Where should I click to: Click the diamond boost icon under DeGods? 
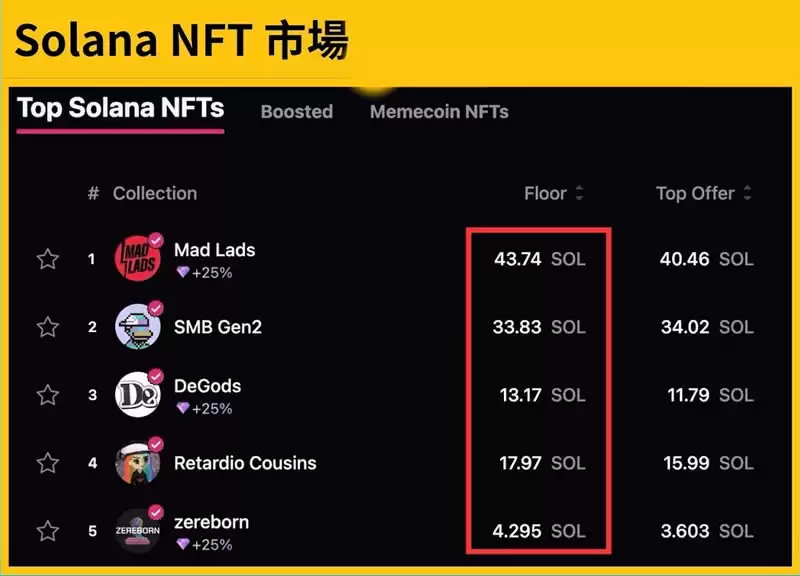[x=182, y=409]
